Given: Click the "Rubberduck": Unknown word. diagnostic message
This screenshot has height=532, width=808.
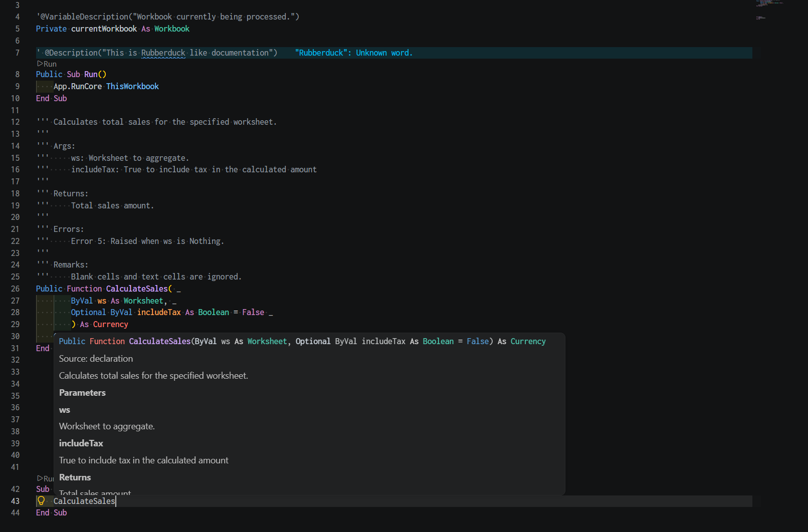Looking at the screenshot, I should [353, 53].
